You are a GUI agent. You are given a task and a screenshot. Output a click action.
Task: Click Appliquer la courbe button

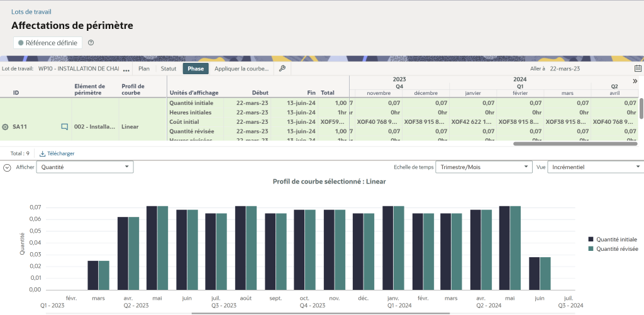click(241, 69)
